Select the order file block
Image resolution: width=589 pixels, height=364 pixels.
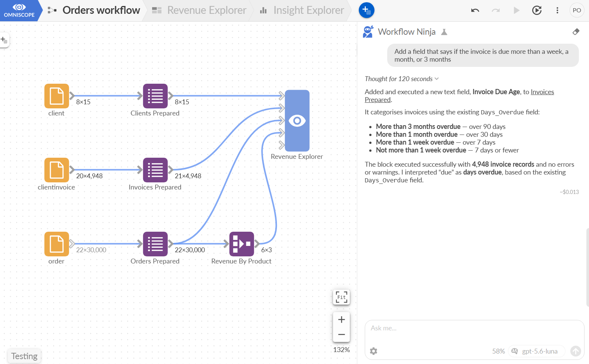[56, 244]
